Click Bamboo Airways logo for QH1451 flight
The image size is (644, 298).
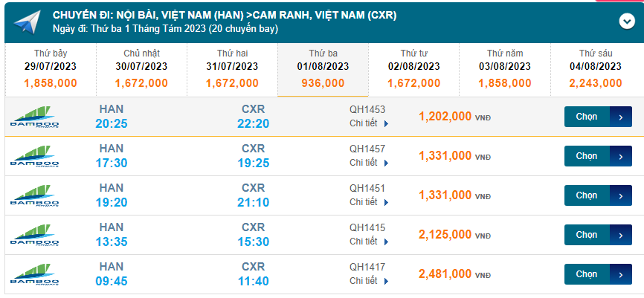pos(34,195)
